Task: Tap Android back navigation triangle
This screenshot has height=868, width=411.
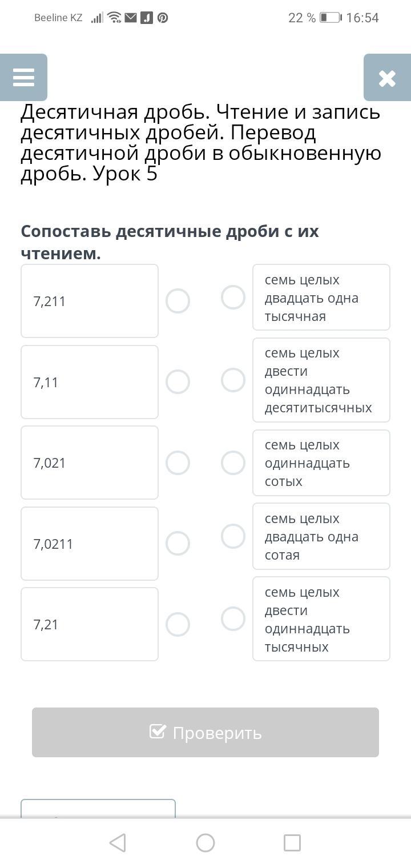Action: (x=118, y=843)
